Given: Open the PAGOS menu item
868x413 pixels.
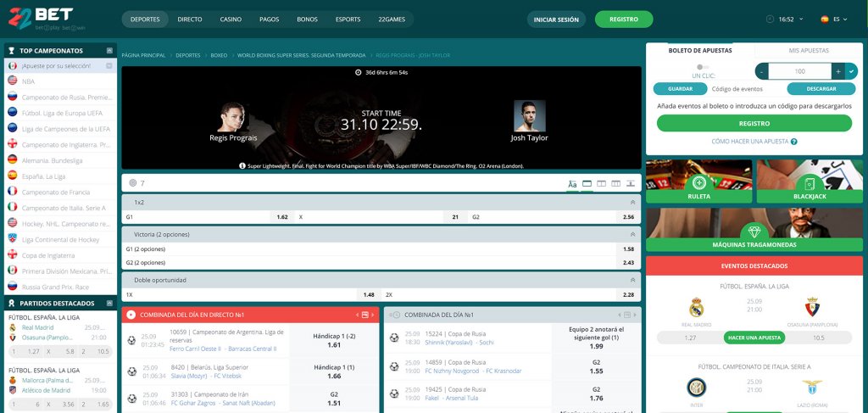Looking at the screenshot, I should click(x=269, y=20).
